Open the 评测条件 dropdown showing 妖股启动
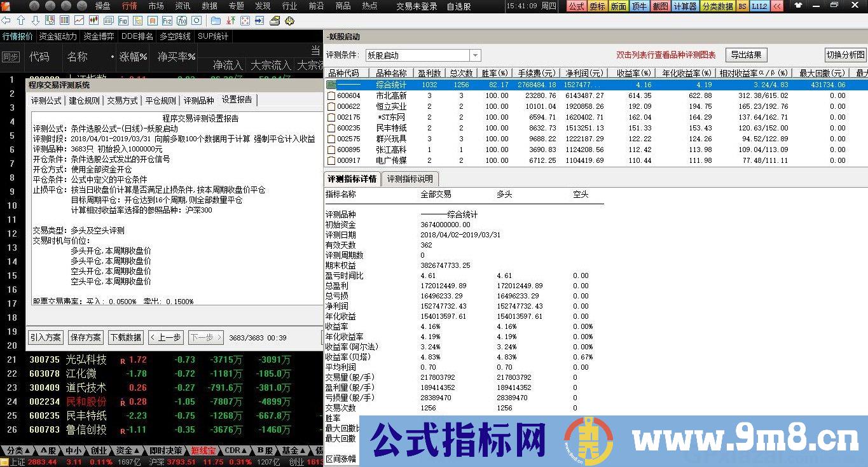The image size is (868, 467). click(x=474, y=55)
